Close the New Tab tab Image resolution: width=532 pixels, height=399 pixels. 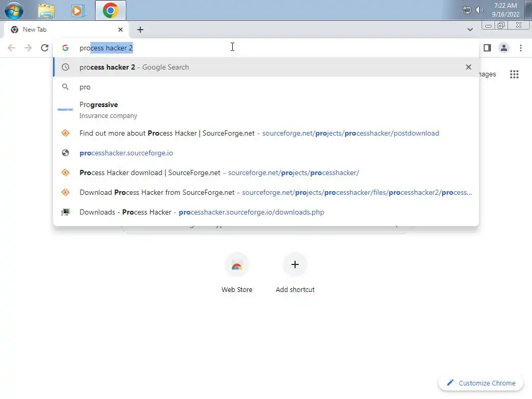121,30
